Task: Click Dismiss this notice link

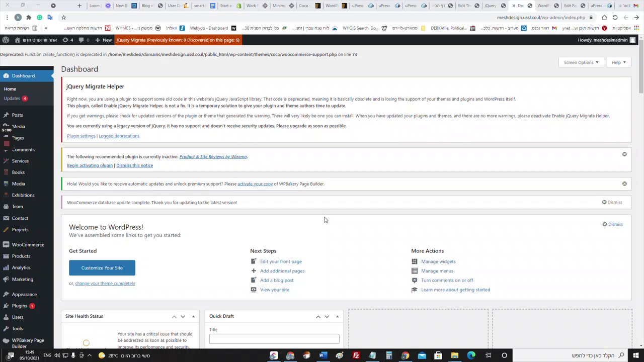Action: pyautogui.click(x=134, y=165)
